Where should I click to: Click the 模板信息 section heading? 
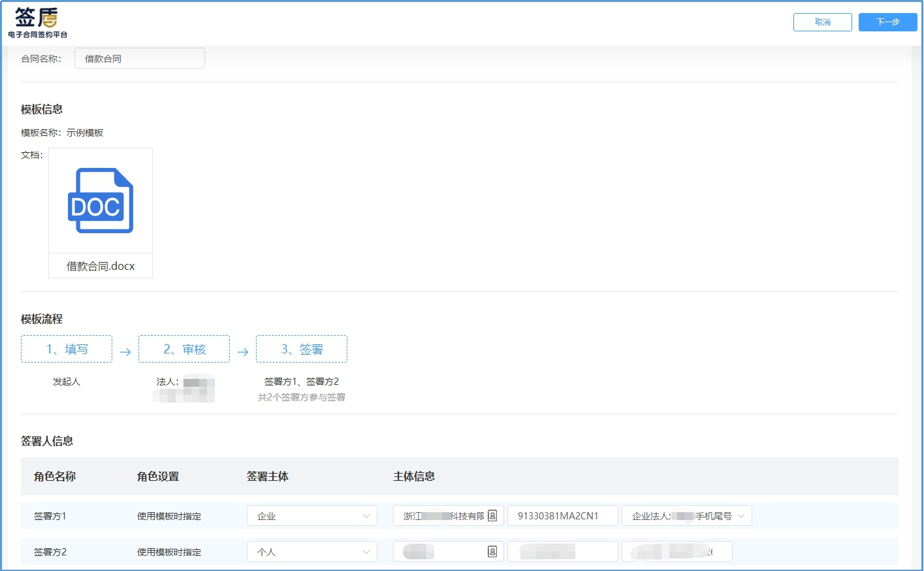click(x=42, y=109)
